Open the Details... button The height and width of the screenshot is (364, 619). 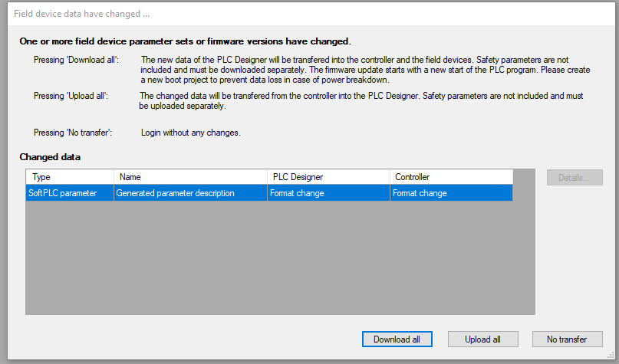pos(575,178)
